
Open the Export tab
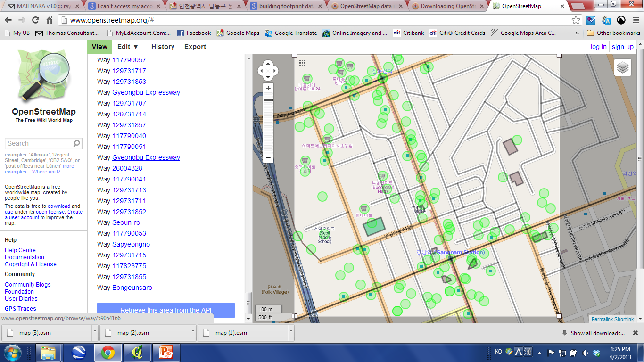pos(195,47)
